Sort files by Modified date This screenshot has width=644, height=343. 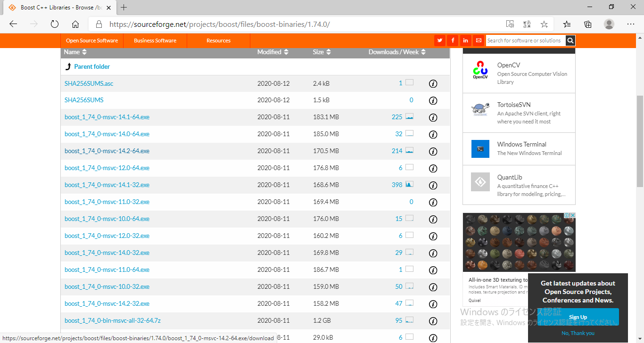coord(272,52)
